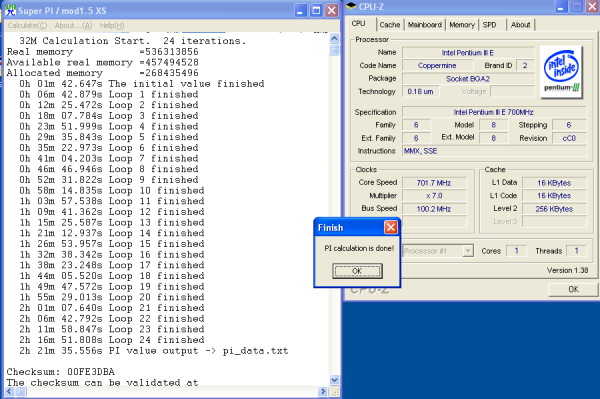This screenshot has width=600, height=399.
Task: Confirm OK in the Finish dialog
Action: [357, 271]
